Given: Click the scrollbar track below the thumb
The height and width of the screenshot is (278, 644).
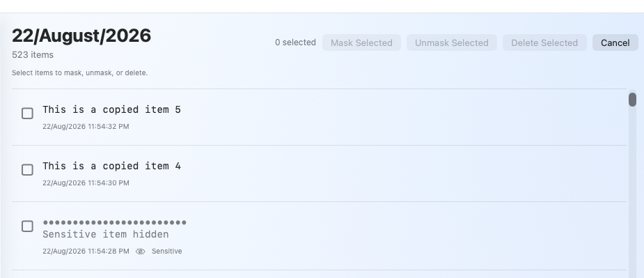Looking at the screenshot, I should (632, 190).
